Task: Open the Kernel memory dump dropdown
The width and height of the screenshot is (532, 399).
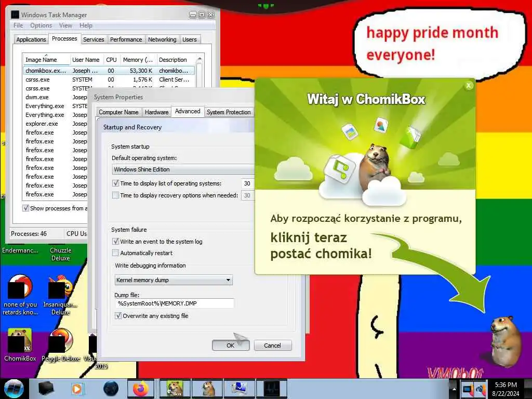Action: click(174, 280)
